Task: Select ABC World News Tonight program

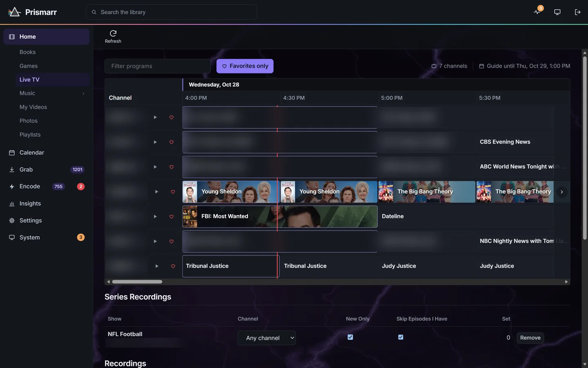Action: point(515,167)
